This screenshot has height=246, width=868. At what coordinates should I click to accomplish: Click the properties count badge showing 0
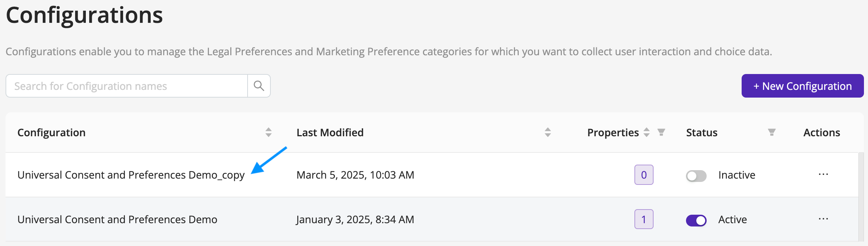tap(644, 175)
